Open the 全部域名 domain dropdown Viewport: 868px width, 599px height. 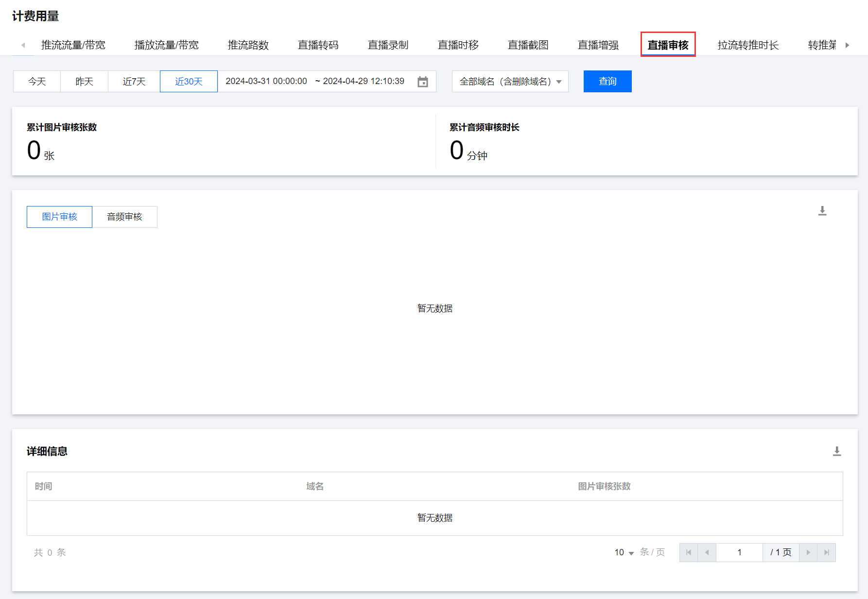[510, 82]
